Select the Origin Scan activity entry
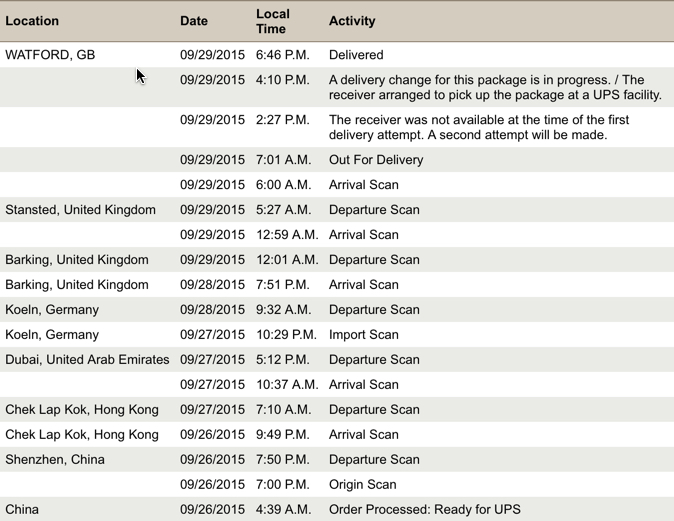Screen dimensions: 674x521 point(362,484)
